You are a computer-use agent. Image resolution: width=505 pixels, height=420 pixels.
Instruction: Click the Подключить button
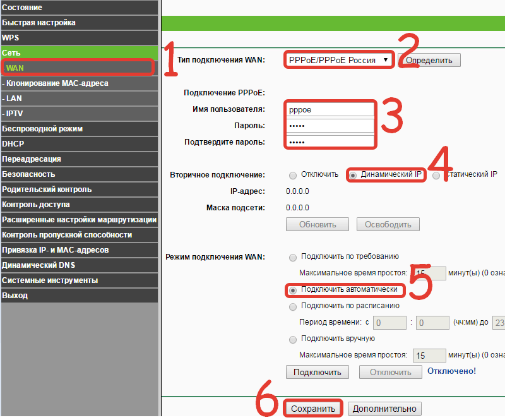click(x=317, y=371)
